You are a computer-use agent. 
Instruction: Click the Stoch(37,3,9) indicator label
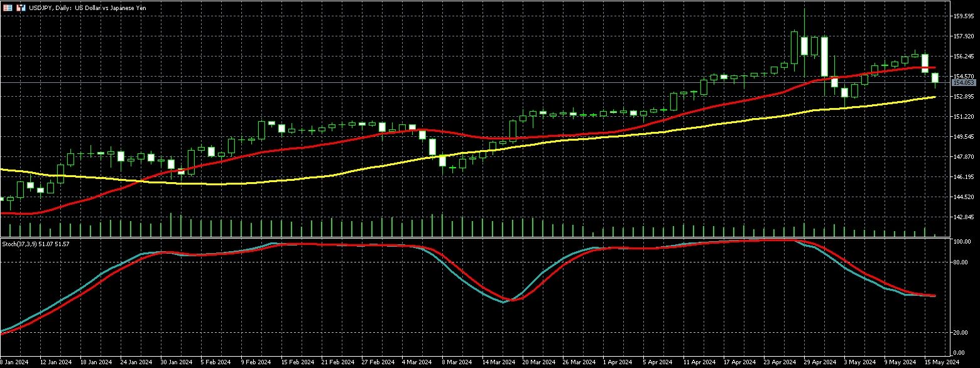[36, 244]
